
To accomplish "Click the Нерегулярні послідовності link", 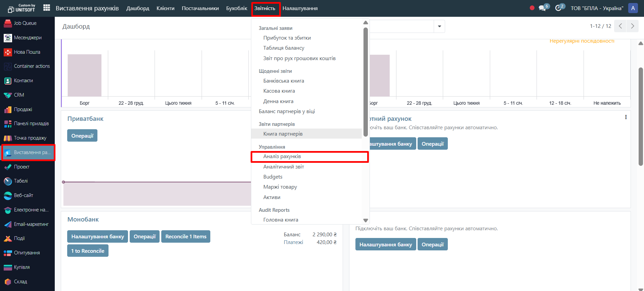I will click(x=582, y=41).
